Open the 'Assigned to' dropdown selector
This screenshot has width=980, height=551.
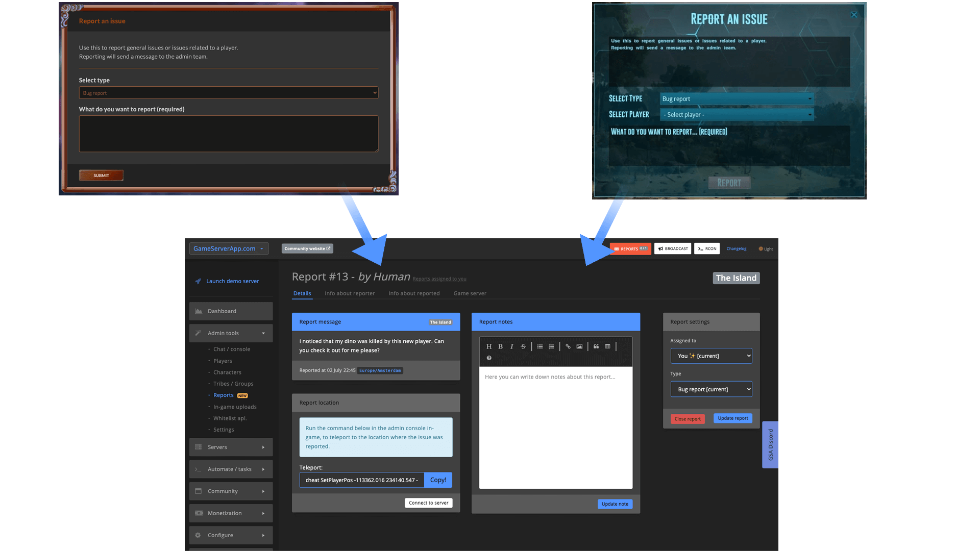pyautogui.click(x=711, y=355)
